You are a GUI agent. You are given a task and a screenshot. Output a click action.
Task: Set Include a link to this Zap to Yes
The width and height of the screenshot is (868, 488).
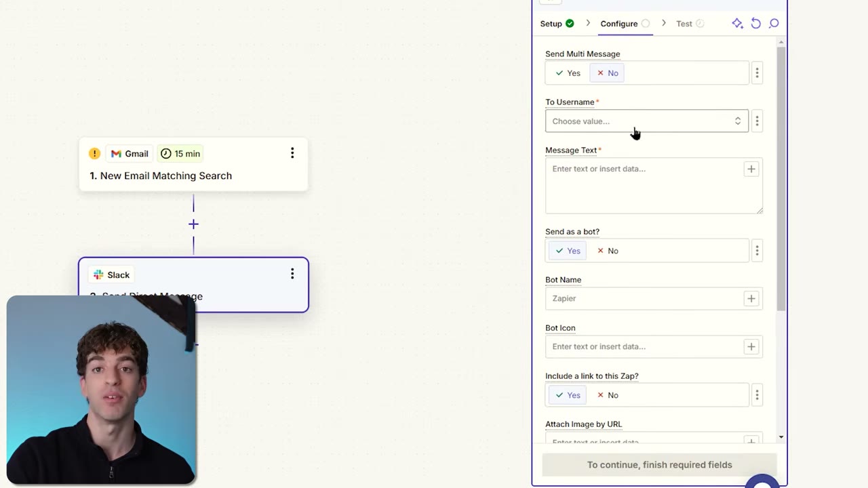point(568,395)
